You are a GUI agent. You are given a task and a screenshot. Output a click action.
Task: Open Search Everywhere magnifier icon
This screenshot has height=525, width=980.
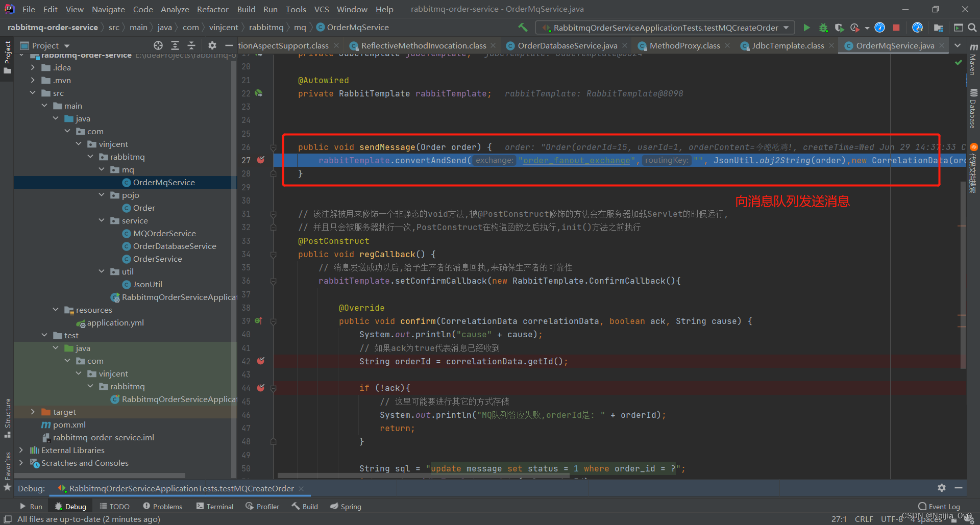[972, 28]
